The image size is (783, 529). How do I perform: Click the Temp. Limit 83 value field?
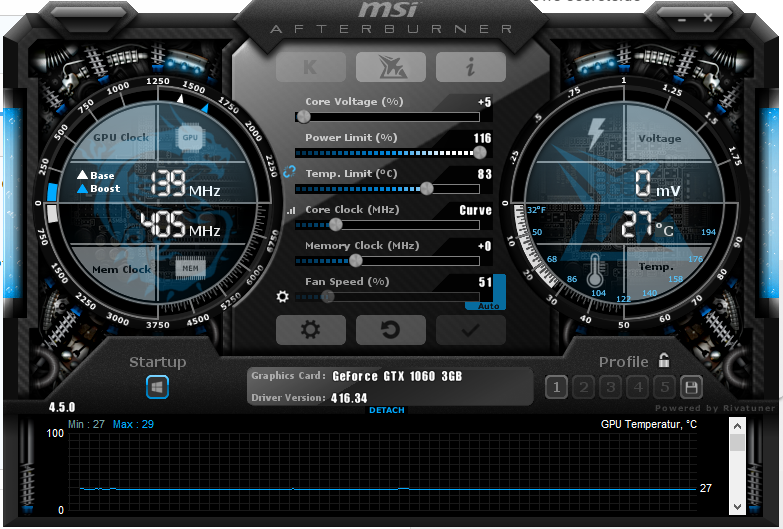pos(484,174)
